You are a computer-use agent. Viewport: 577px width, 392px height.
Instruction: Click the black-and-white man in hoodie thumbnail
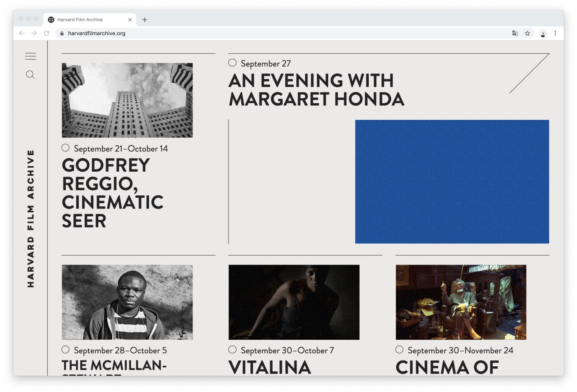pos(127,302)
